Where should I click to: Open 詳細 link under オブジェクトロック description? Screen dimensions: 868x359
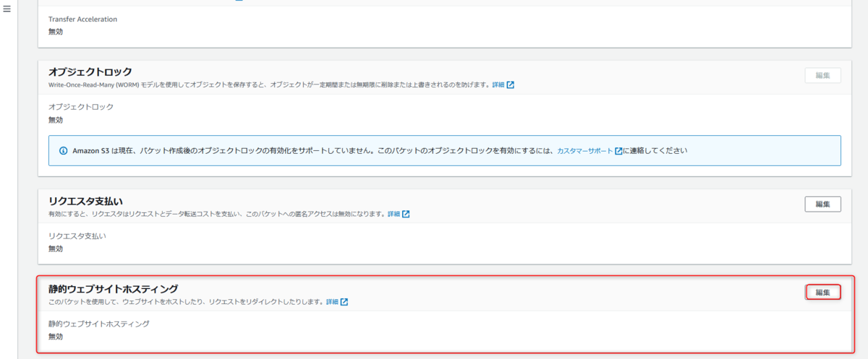[x=498, y=85]
